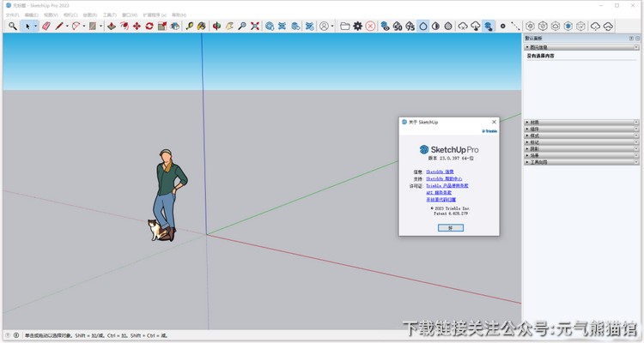Screen dimensions: 644x343
Task: Pick the Rotate tool
Action: click(149, 27)
